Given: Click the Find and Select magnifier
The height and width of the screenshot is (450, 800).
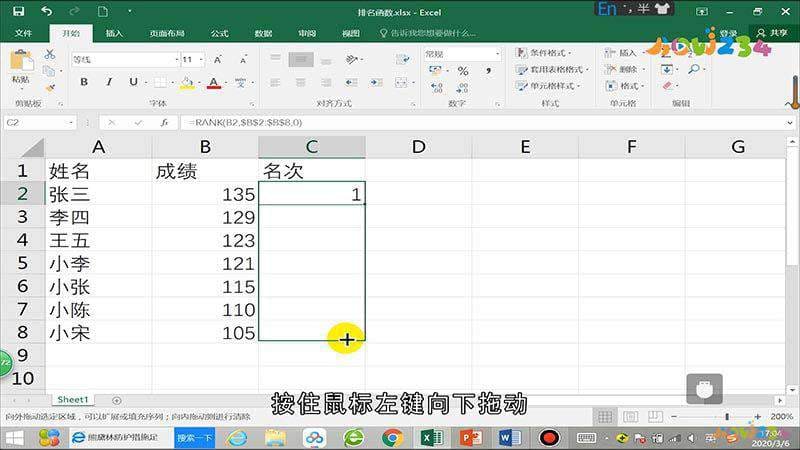Looking at the screenshot, I should [x=694, y=69].
